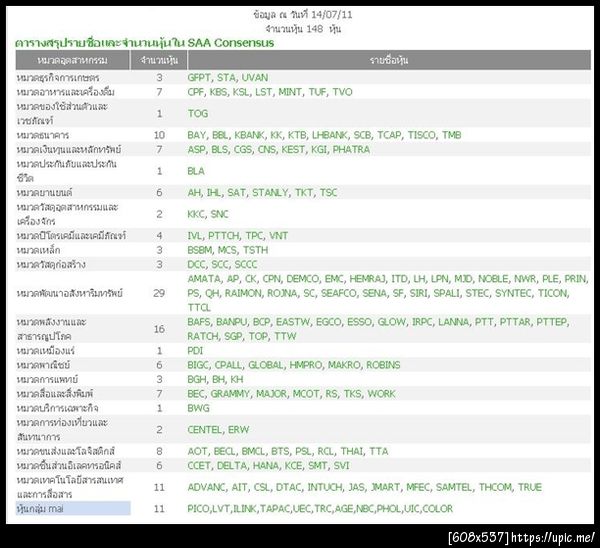Click the KBANK stock symbol
This screenshot has height=548, width=600.
tap(249, 135)
